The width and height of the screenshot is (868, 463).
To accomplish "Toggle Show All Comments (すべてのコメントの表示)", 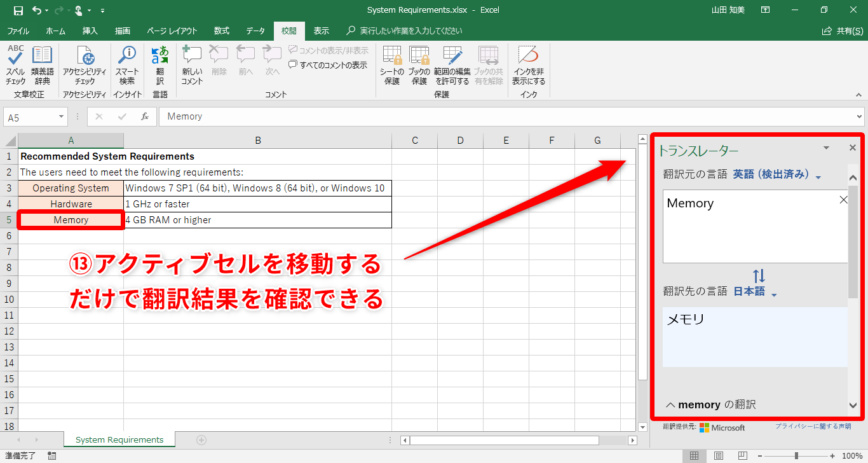I will (328, 65).
